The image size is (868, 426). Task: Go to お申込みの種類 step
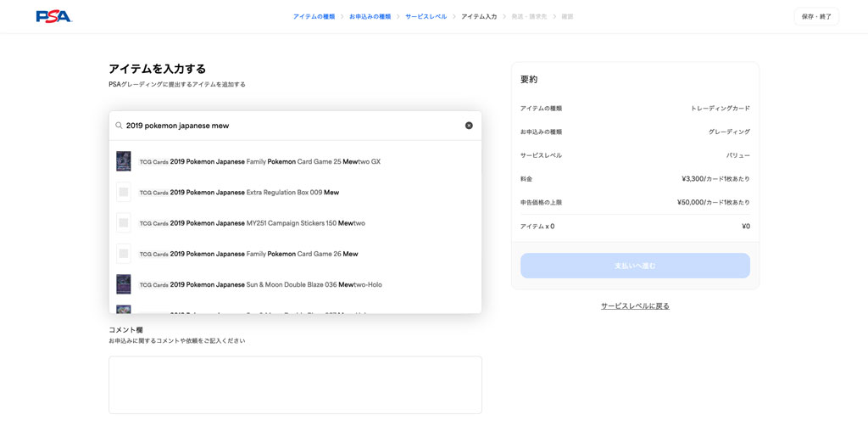click(370, 17)
